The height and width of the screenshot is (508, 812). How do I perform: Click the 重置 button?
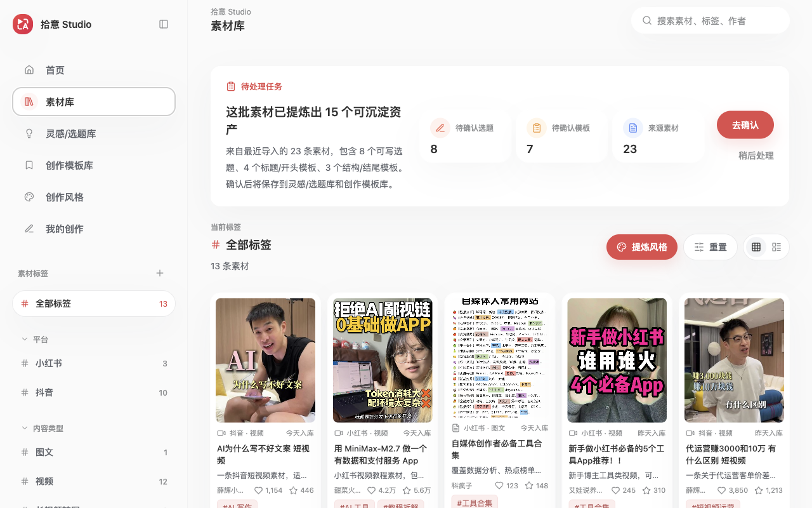(710, 247)
